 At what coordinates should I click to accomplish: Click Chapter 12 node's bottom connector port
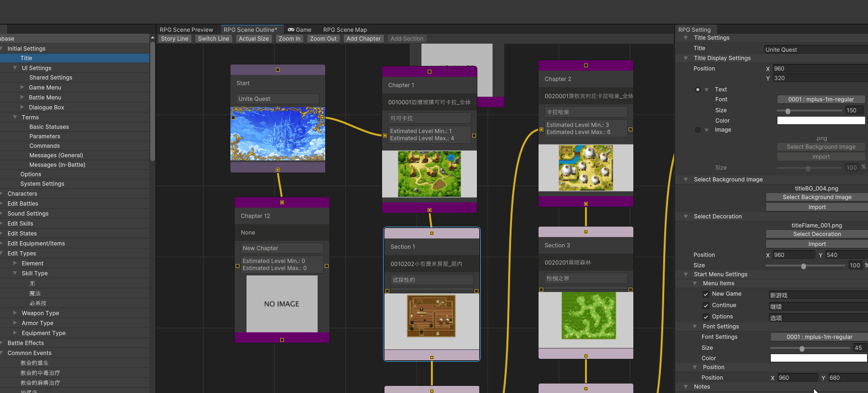(x=282, y=340)
